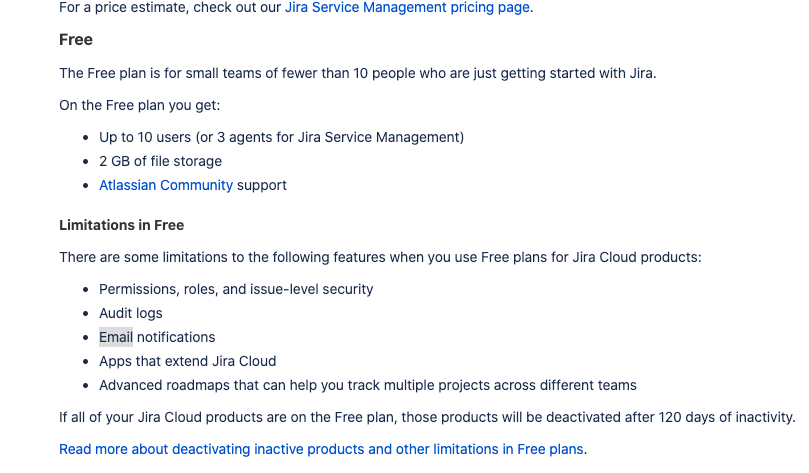809x473 pixels.
Task: Click the 'Audit logs' list item
Action: coord(131,313)
